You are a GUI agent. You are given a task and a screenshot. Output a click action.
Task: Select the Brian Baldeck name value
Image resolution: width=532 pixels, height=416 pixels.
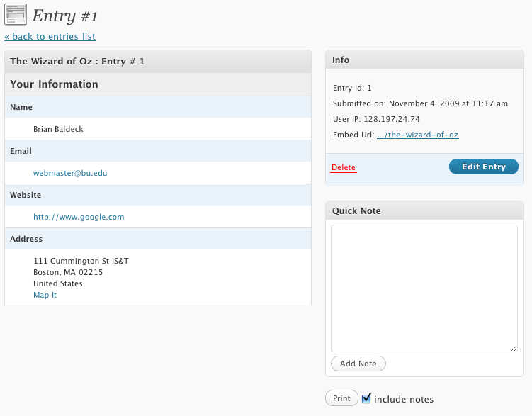58,129
